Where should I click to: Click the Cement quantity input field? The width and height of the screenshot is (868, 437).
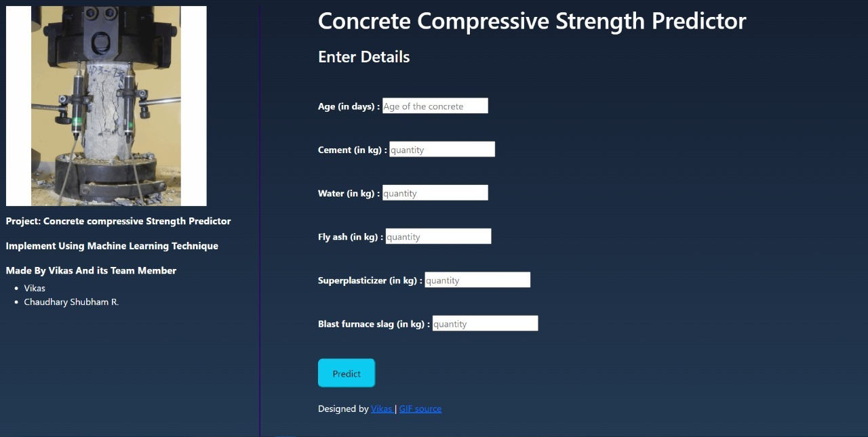pos(441,149)
